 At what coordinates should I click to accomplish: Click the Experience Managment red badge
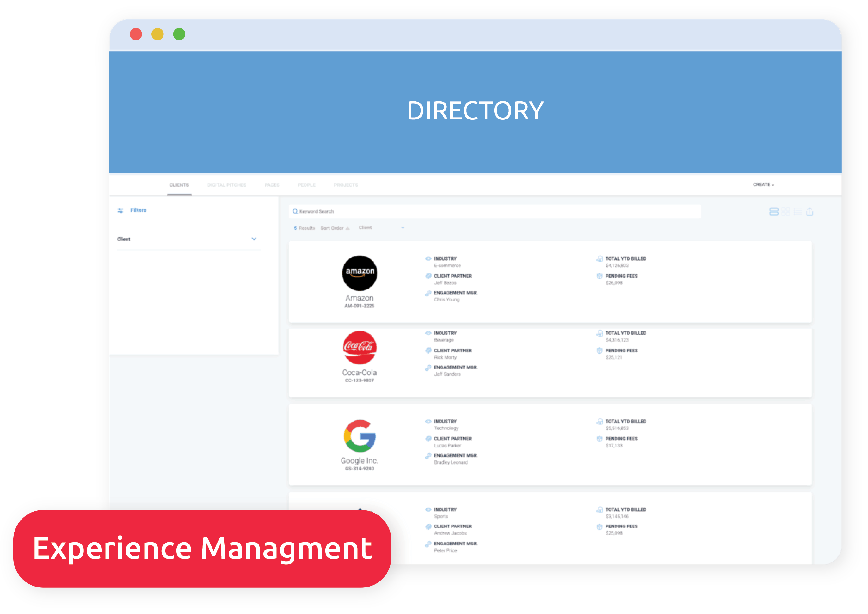[202, 549]
